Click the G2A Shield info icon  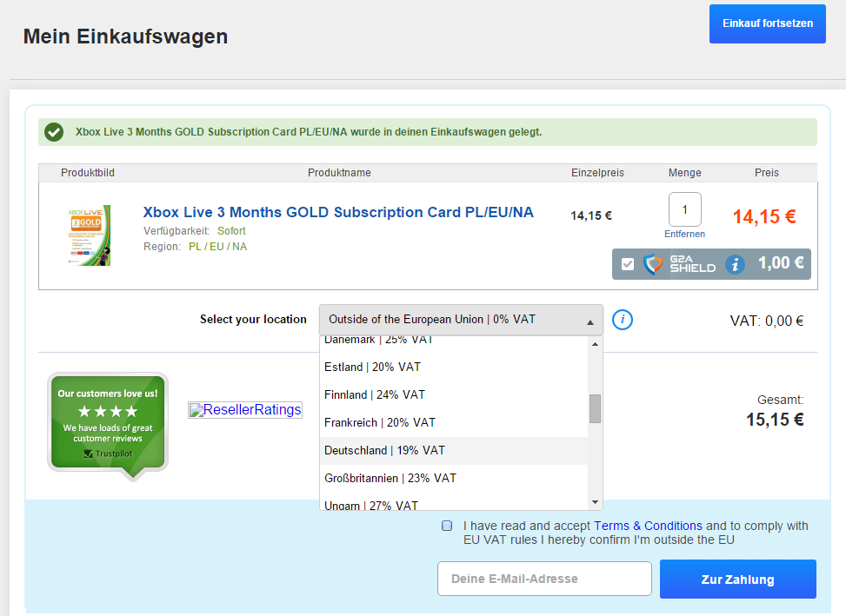click(735, 264)
